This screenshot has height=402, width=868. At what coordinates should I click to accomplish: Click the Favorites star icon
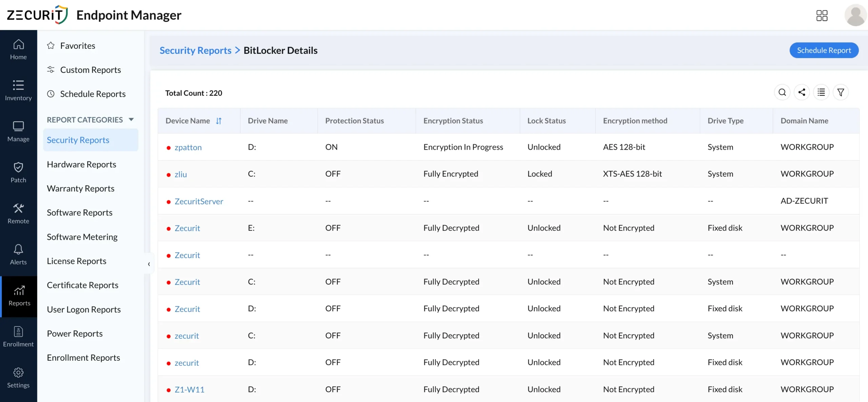tap(51, 45)
